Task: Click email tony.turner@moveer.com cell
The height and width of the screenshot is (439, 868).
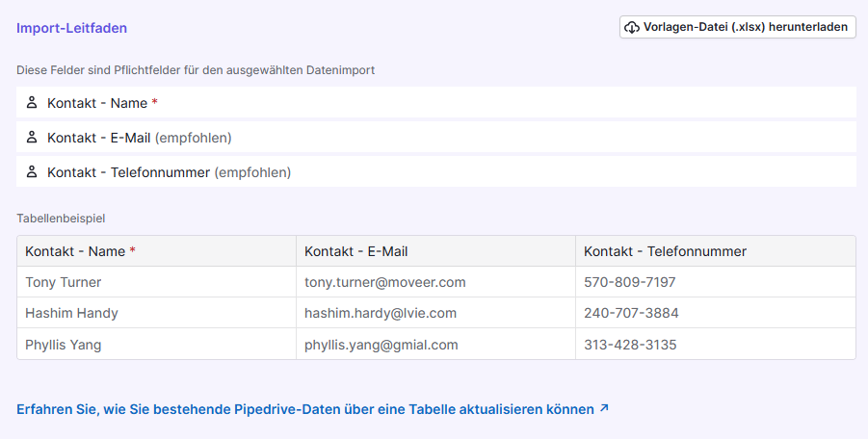Action: pos(384,282)
